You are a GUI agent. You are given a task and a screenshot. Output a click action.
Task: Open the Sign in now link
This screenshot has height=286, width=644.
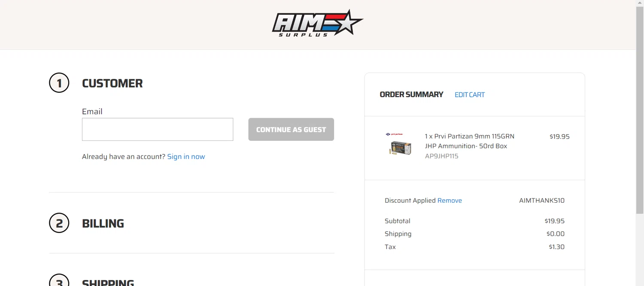point(186,157)
